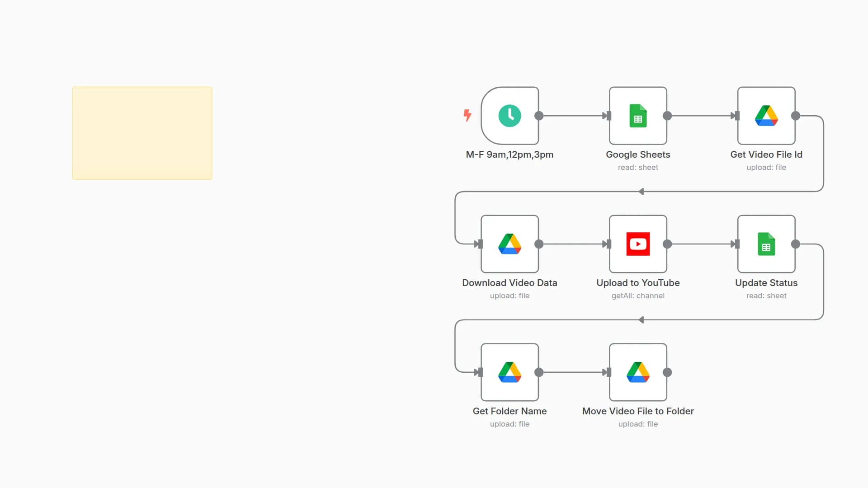Image resolution: width=868 pixels, height=488 pixels.
Task: Select the M-F 9am,12pm,3pm schedule trigger node
Action: coord(509,116)
